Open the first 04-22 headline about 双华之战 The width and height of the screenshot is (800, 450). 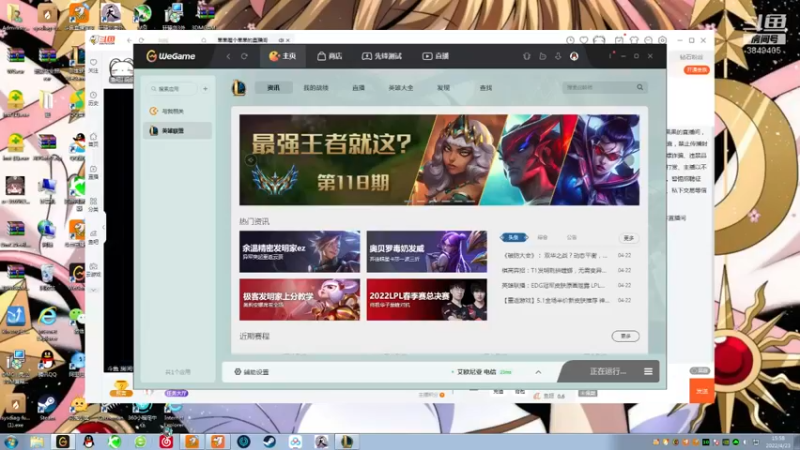555,255
